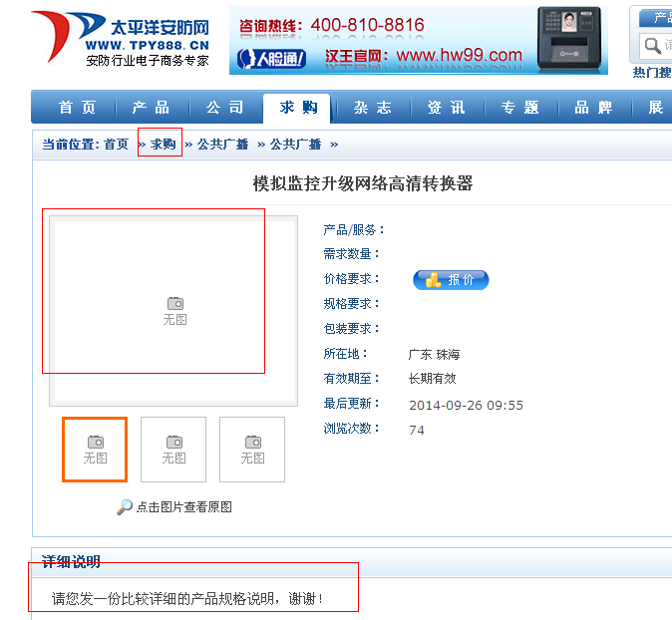This screenshot has width=672, height=620.
Task: Open the 产品 navigation tab
Action: pyautogui.click(x=151, y=107)
